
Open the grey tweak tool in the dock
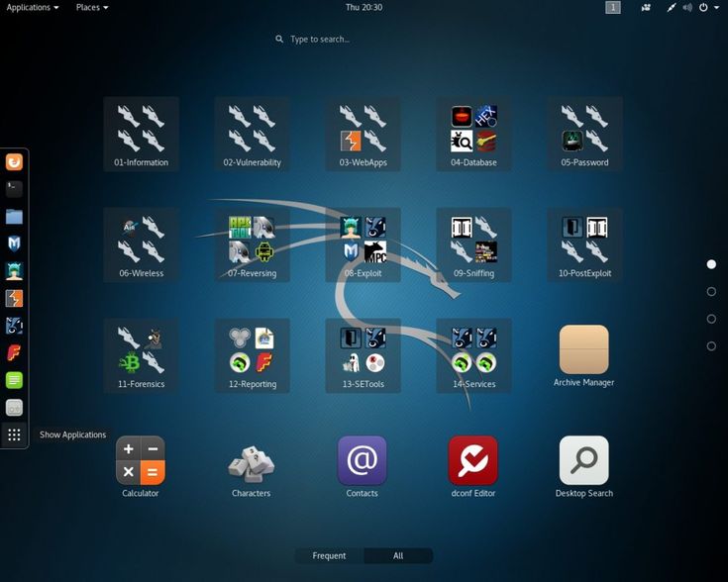pos(14,408)
